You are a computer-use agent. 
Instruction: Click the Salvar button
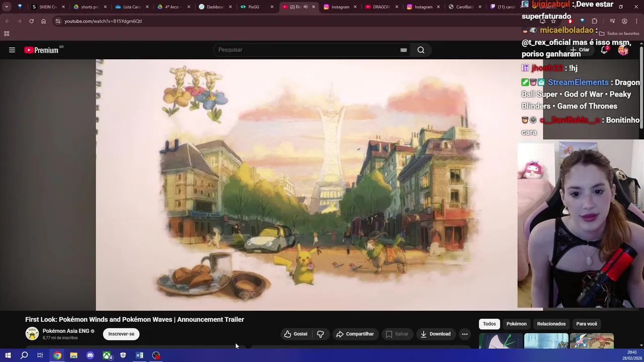point(397,334)
